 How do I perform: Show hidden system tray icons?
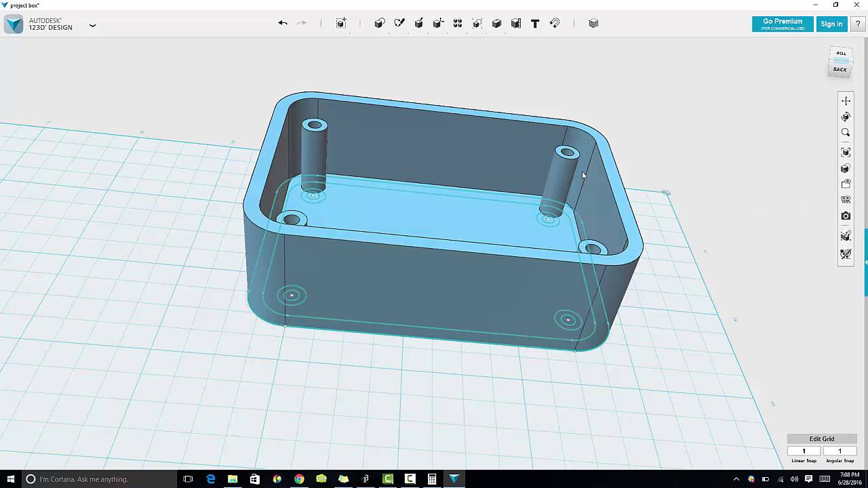736,479
